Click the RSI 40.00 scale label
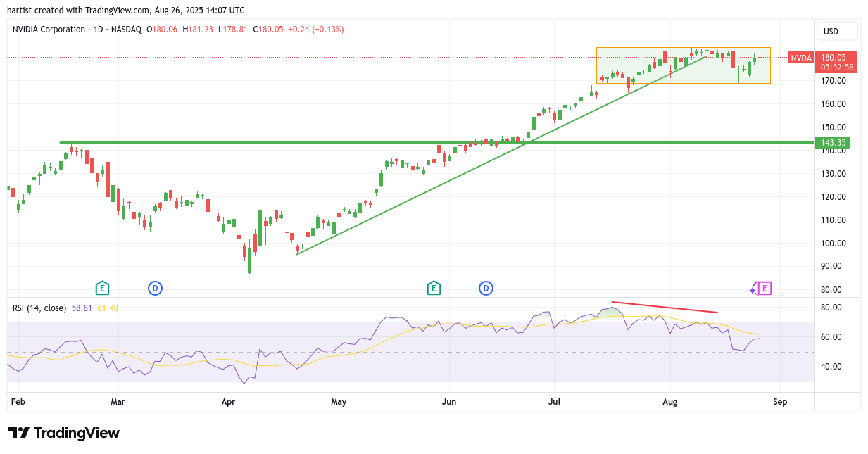Viewport: 868px width, 454px height. pos(831,367)
